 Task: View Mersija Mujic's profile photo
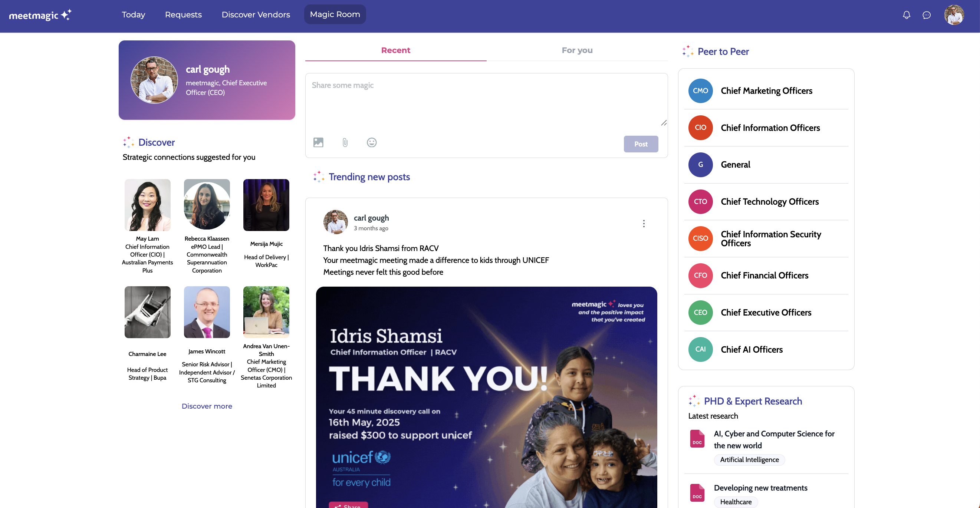coord(266,205)
